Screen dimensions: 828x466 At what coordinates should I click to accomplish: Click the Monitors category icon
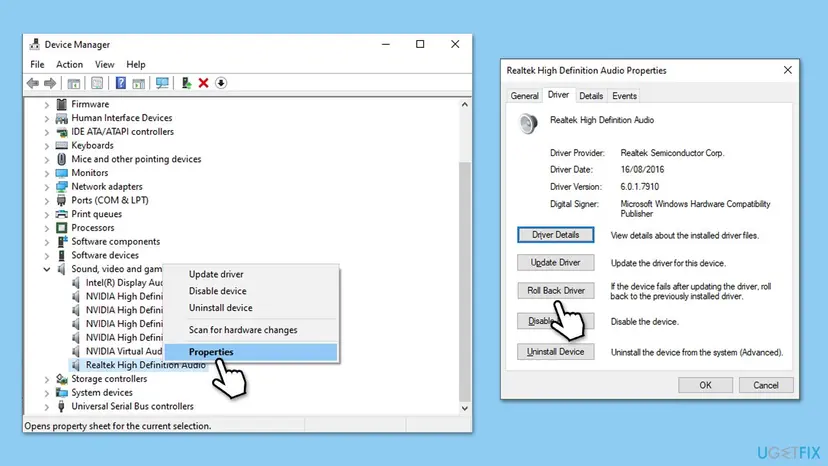click(x=62, y=173)
